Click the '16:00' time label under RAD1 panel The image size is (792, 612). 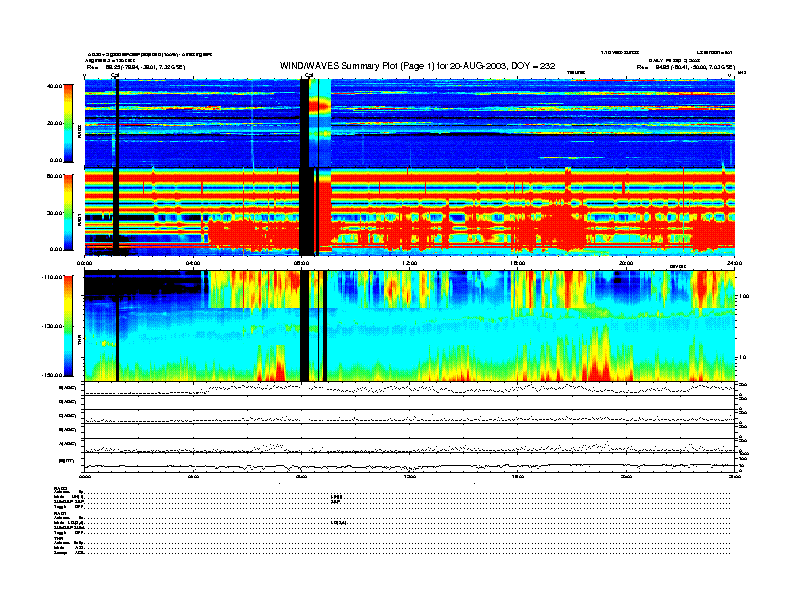coord(518,263)
